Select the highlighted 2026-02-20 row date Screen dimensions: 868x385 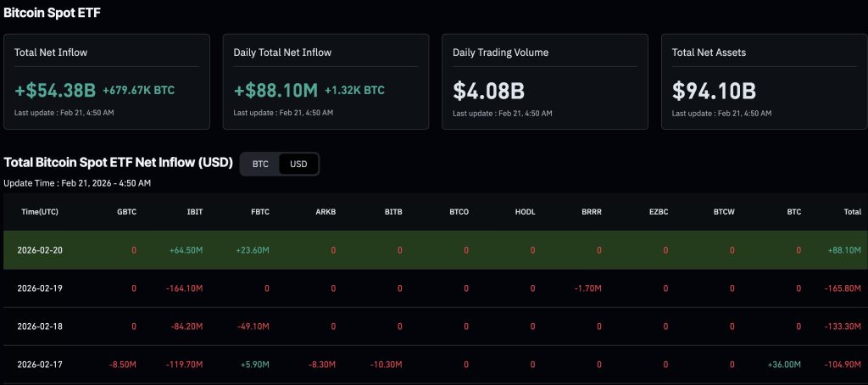coord(40,250)
